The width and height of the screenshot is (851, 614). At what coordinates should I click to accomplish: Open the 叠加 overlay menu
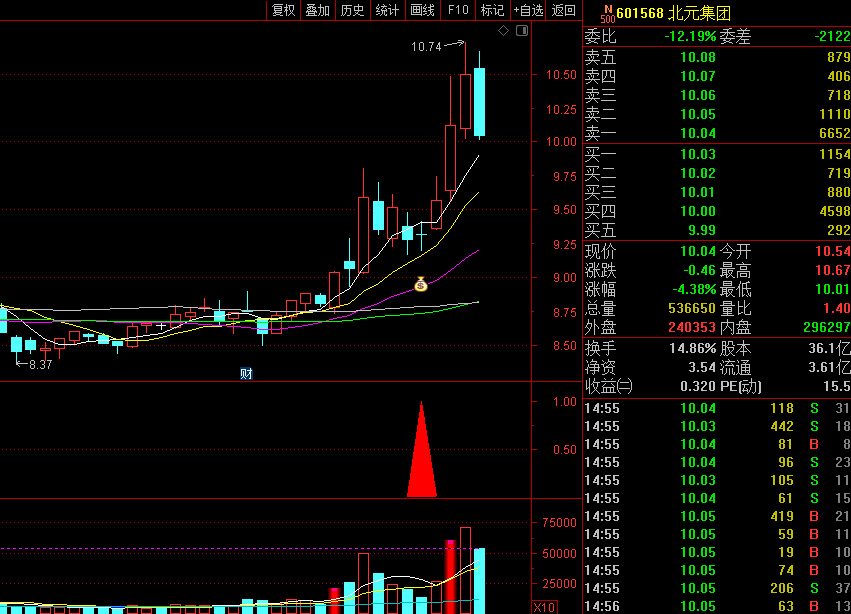317,10
